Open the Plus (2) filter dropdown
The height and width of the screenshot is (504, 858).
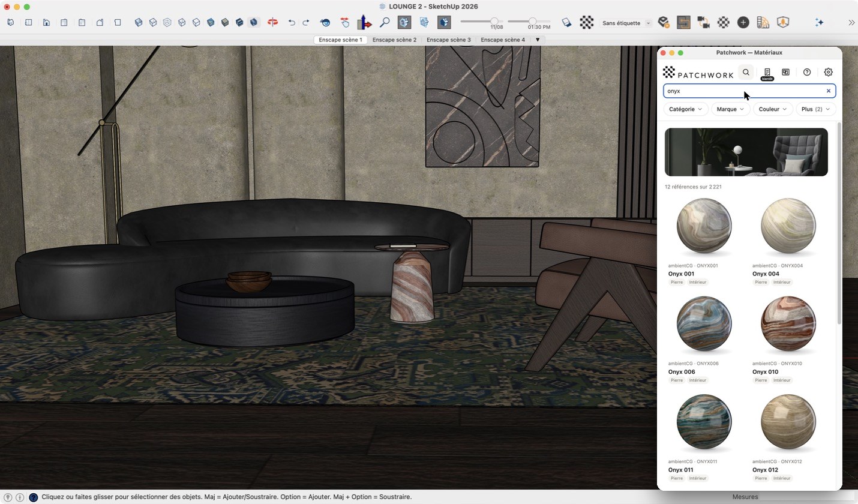pos(816,109)
